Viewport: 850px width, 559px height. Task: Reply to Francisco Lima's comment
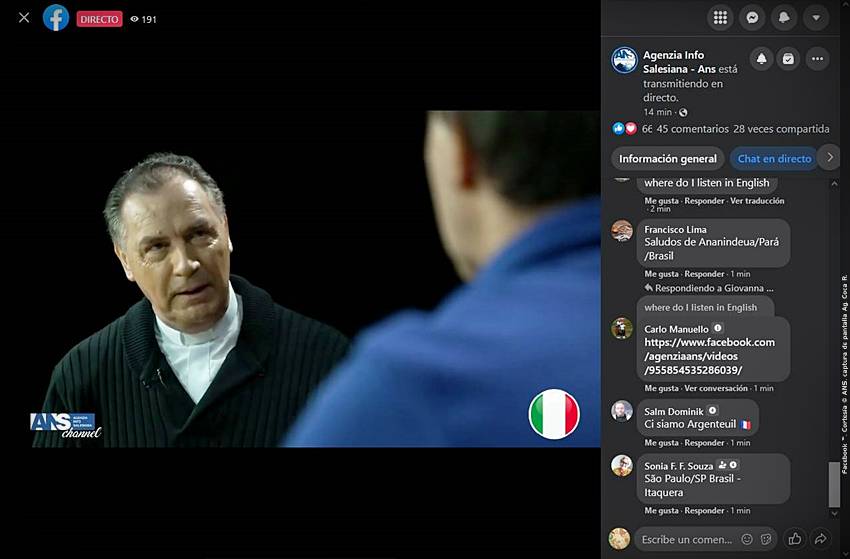(x=704, y=274)
